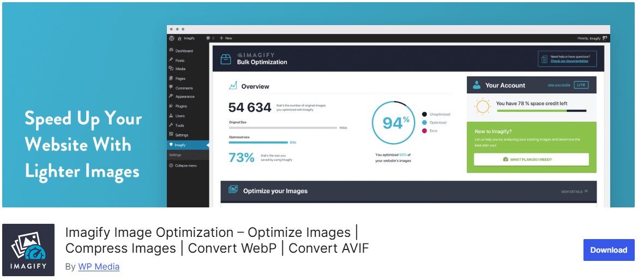Click the green space credit progress bar
The width and height of the screenshot is (644, 280).
pyautogui.click(x=532, y=111)
